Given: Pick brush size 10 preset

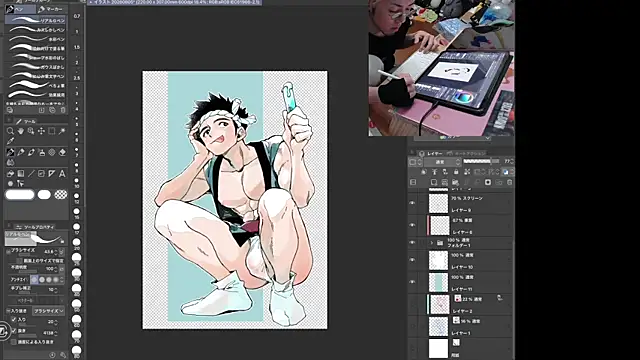Looking at the screenshot, I should pos(76,182).
